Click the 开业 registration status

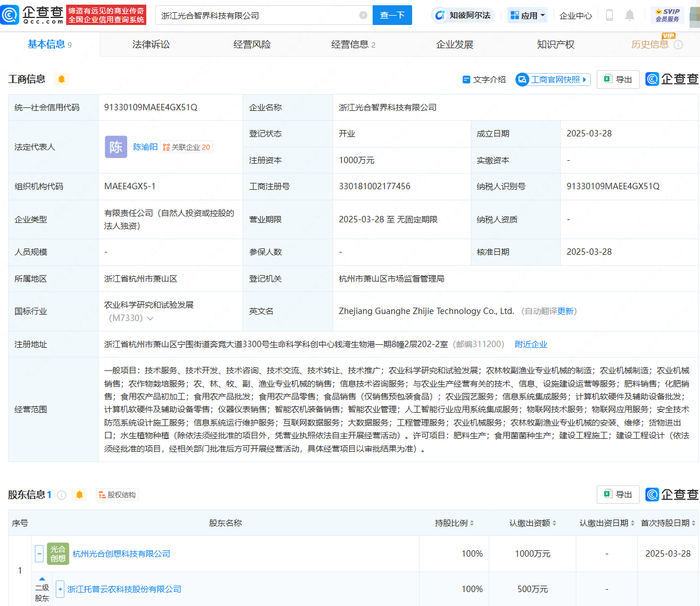347,134
